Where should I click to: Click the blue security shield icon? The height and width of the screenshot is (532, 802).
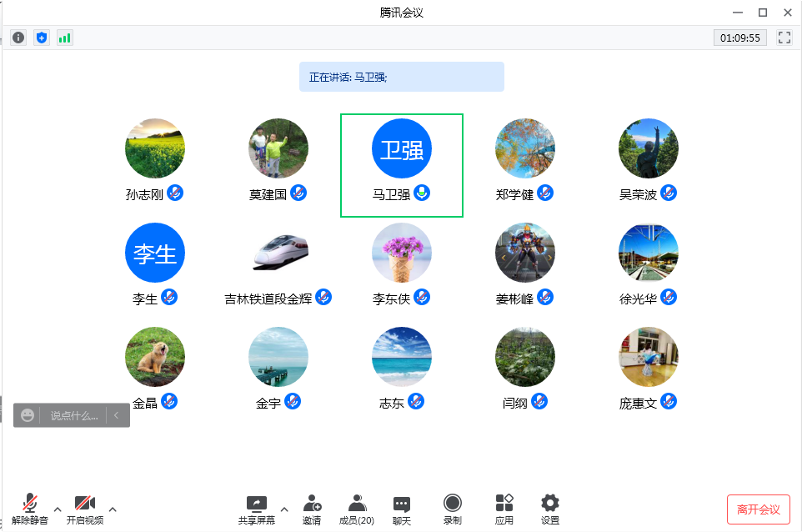(x=42, y=38)
